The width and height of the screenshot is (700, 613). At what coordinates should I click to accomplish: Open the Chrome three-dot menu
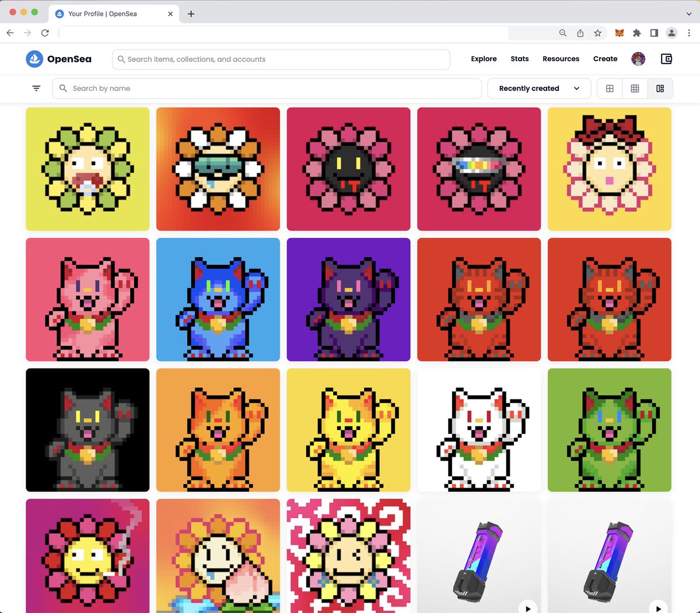point(689,33)
